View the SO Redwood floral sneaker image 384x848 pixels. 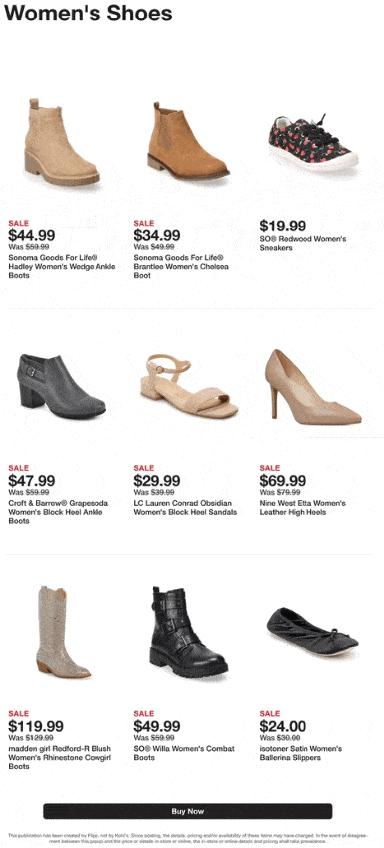click(x=313, y=142)
